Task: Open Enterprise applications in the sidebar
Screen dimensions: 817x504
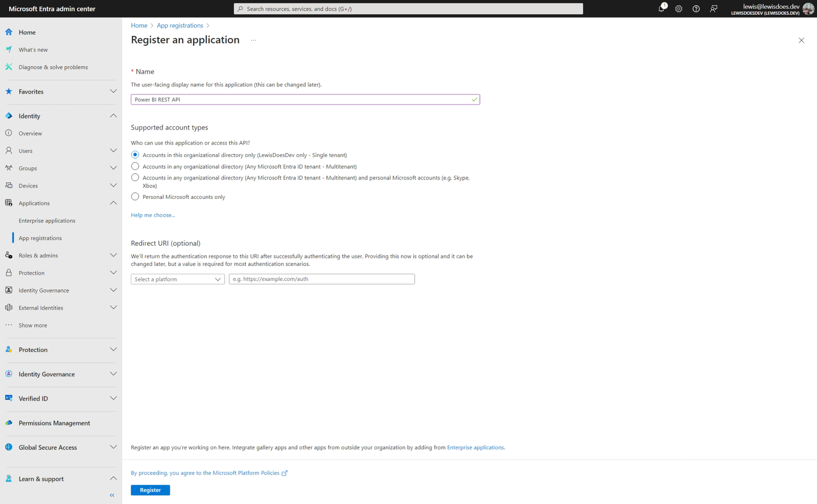Action: pos(47,220)
